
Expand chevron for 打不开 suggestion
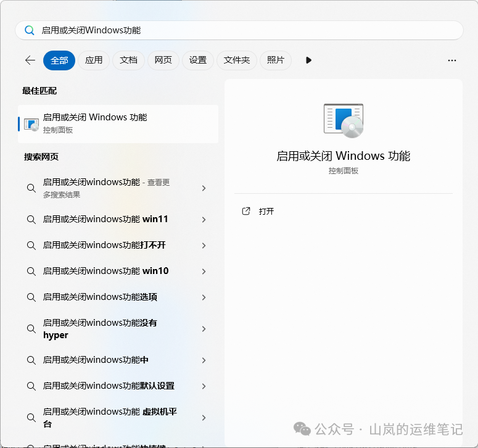click(x=204, y=246)
